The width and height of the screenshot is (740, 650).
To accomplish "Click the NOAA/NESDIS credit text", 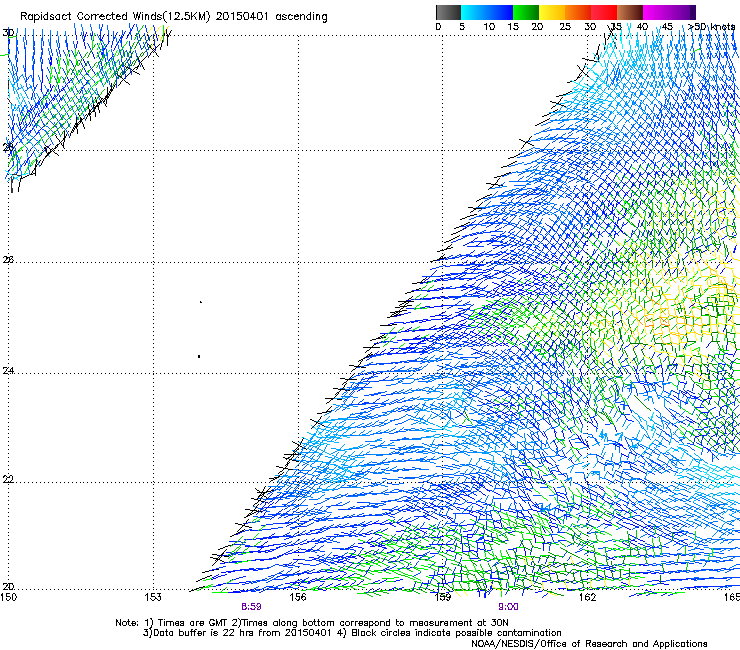I will (x=589, y=644).
